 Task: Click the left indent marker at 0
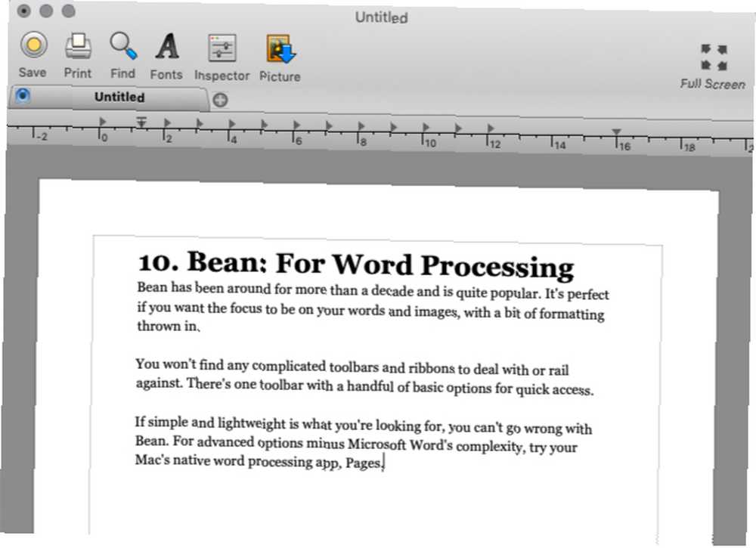[x=102, y=121]
